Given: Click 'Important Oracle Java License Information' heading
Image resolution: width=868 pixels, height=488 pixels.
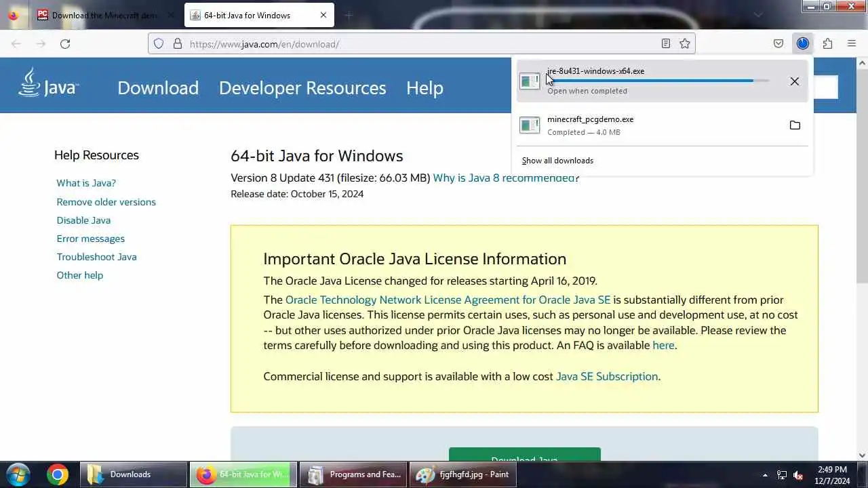Looking at the screenshot, I should click(x=415, y=259).
